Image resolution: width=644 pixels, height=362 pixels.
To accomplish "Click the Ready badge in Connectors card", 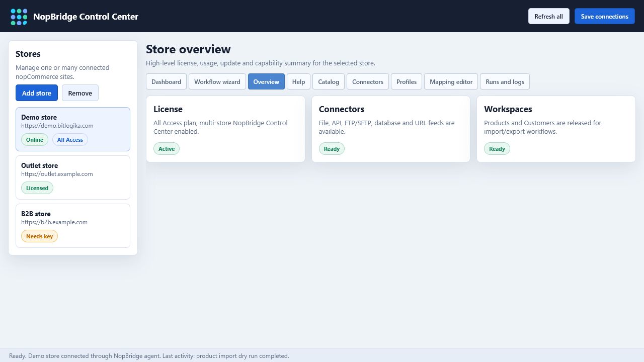I will [x=332, y=149].
